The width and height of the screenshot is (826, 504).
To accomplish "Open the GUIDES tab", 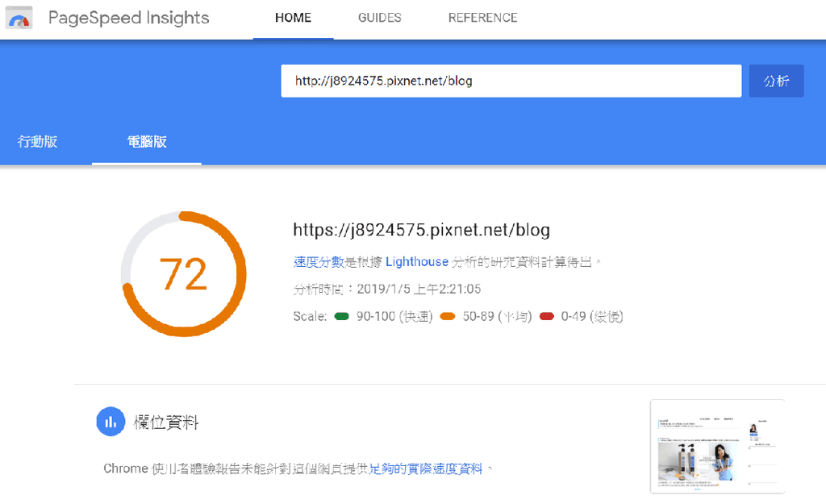I will [x=379, y=18].
